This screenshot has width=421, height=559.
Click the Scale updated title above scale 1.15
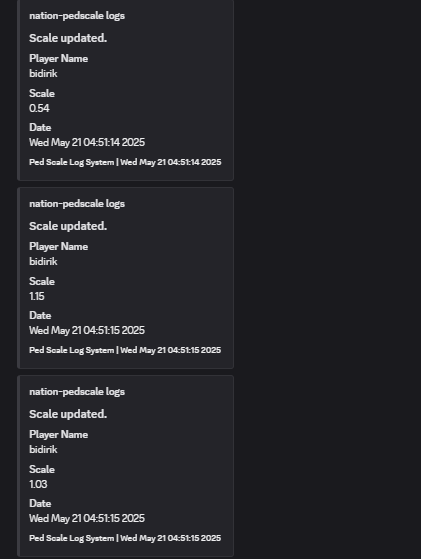(68, 226)
